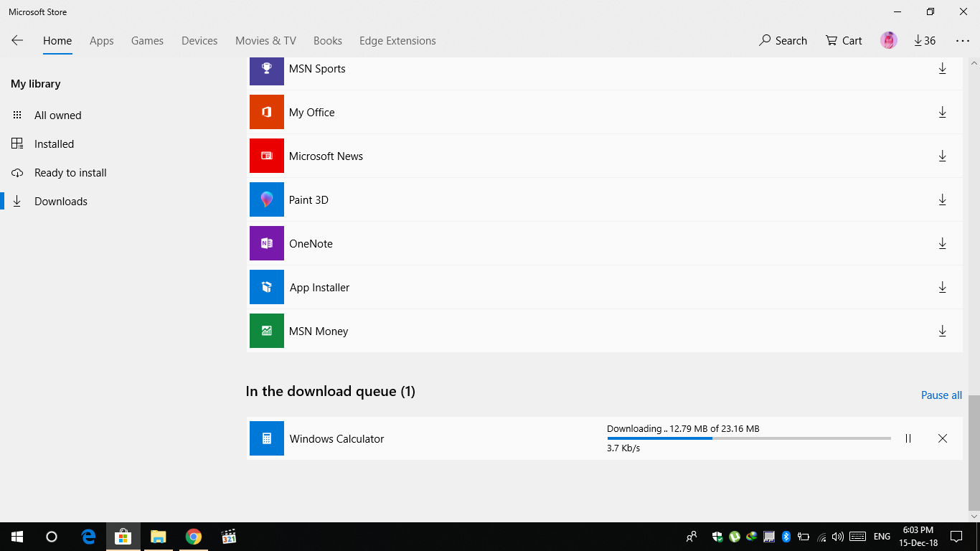
Task: Click the Pause all link
Action: coord(941,395)
